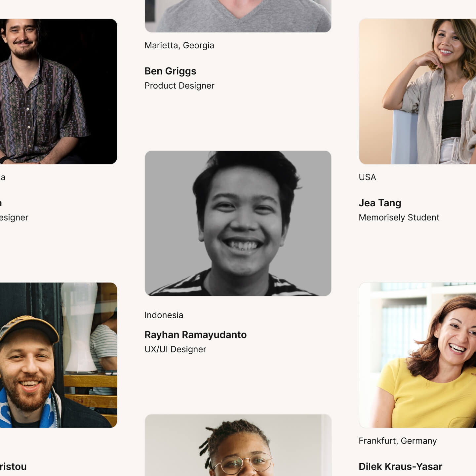Click the USA location label
This screenshot has height=476, width=476.
coord(367,177)
